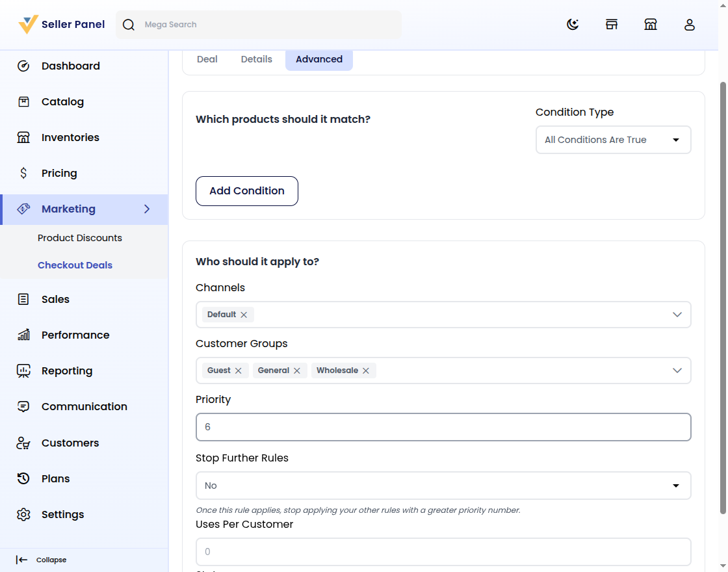Viewport: 728px width, 572px height.
Task: Click into the Priority field
Action: click(x=443, y=427)
